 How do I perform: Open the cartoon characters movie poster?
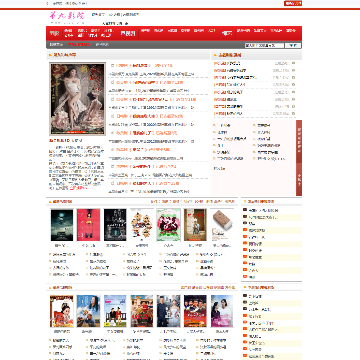tap(142, 225)
